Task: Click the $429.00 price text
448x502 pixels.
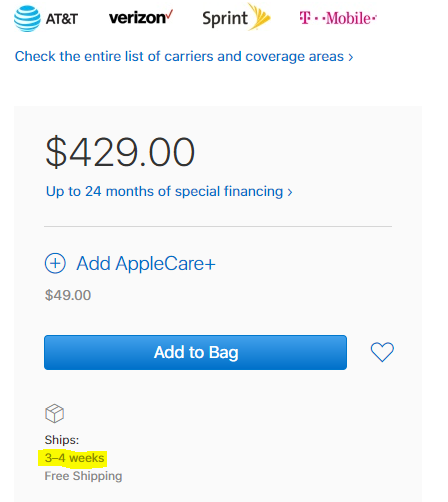Action: click(x=120, y=152)
